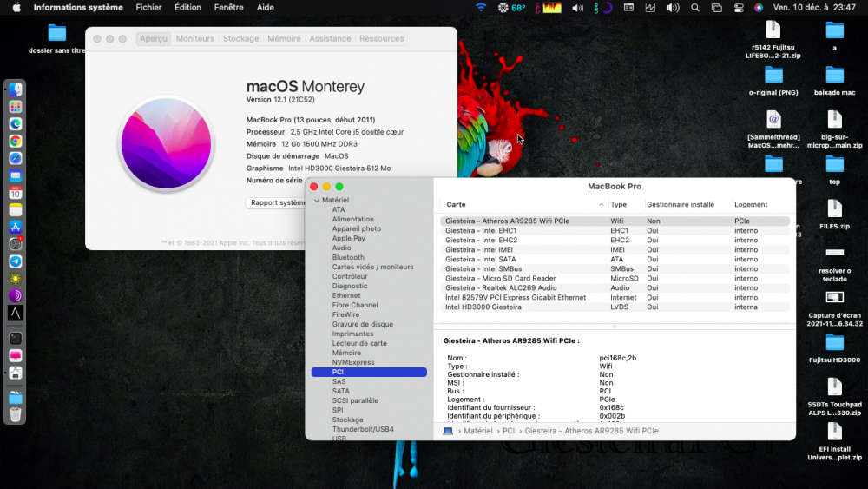This screenshot has width=868, height=489.
Task: Select Cartes vidéo / moniteurs in sidebar
Action: coord(372,267)
